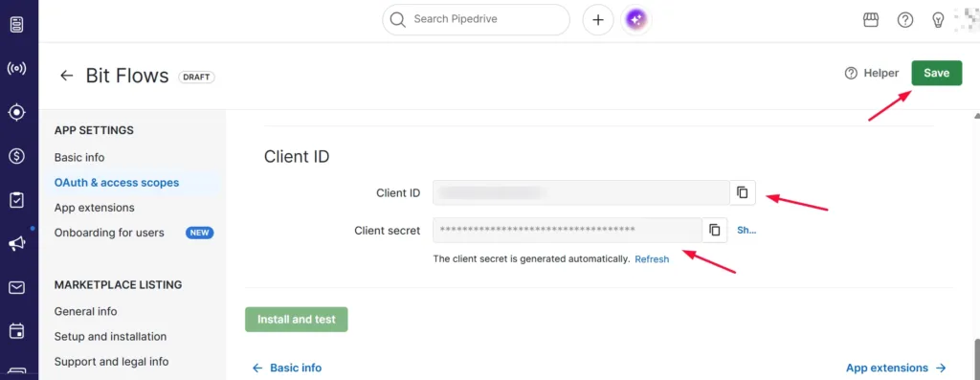Click the search magnifier icon
The image size is (980, 380).
pos(397,19)
